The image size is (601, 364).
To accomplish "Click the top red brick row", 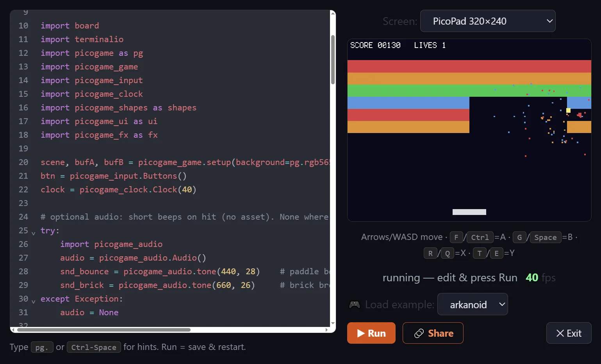I will (469, 66).
